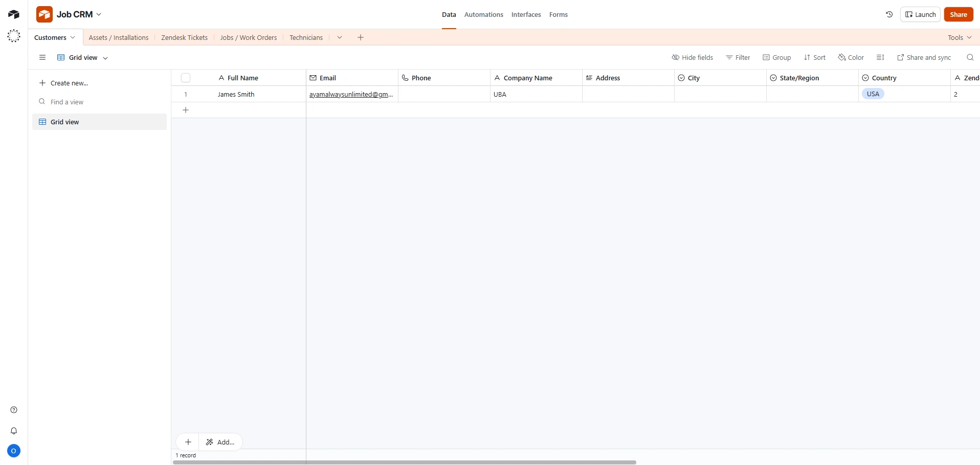This screenshot has width=980, height=465.
Task: Switch to Assets / Installations table
Action: point(119,37)
